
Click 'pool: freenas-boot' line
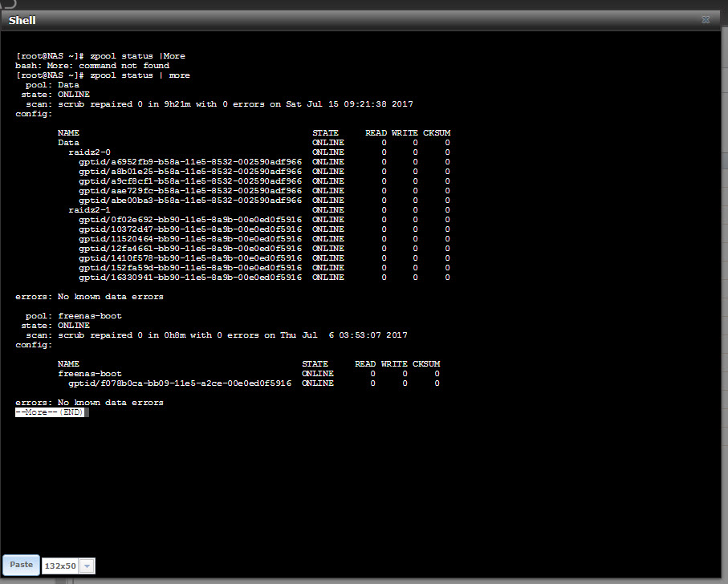pos(73,316)
